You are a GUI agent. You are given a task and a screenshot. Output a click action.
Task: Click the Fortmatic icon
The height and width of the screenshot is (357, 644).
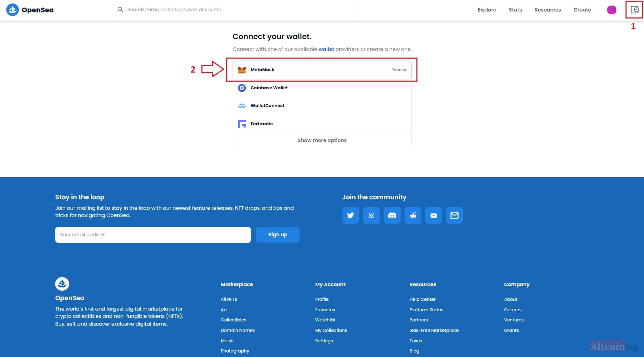point(242,124)
